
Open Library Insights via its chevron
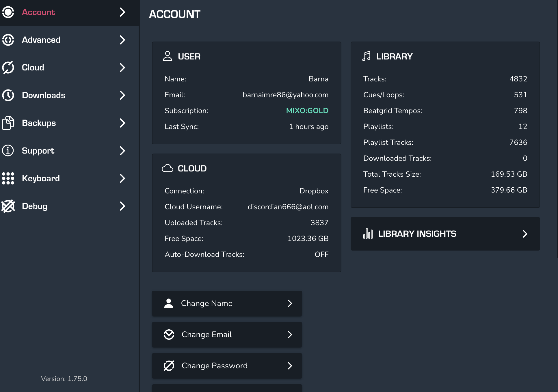click(x=525, y=234)
